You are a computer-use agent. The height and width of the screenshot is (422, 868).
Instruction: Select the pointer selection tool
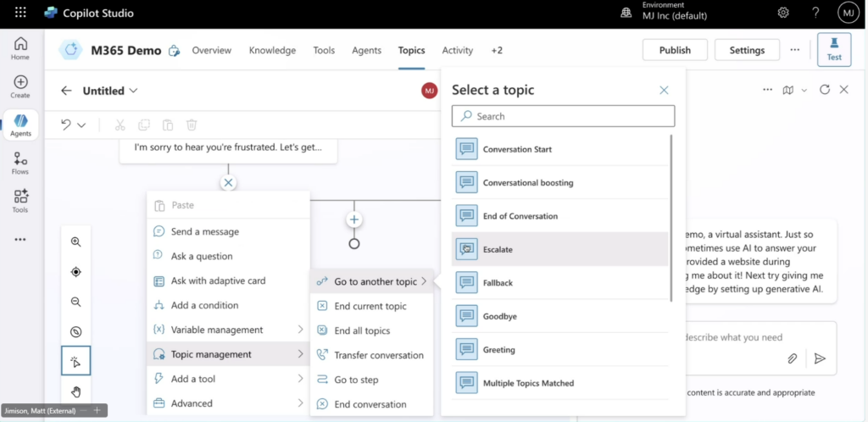coord(75,361)
